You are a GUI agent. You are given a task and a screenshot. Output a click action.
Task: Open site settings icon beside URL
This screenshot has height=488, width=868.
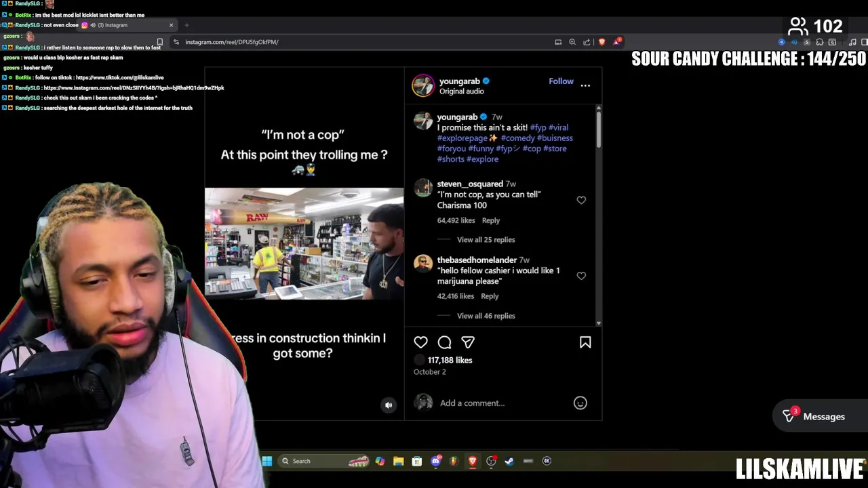(x=176, y=42)
